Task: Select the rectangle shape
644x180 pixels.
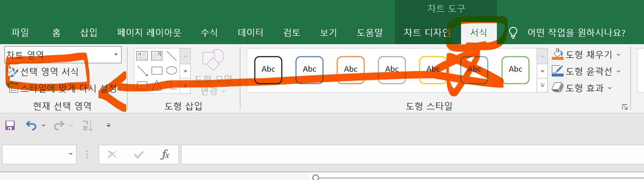Action: [x=157, y=70]
